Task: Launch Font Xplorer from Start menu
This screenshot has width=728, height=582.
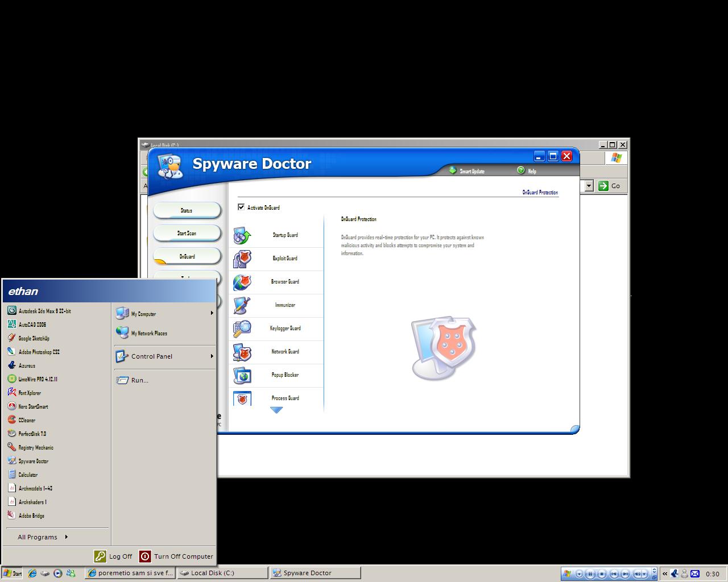Action: click(x=57, y=393)
